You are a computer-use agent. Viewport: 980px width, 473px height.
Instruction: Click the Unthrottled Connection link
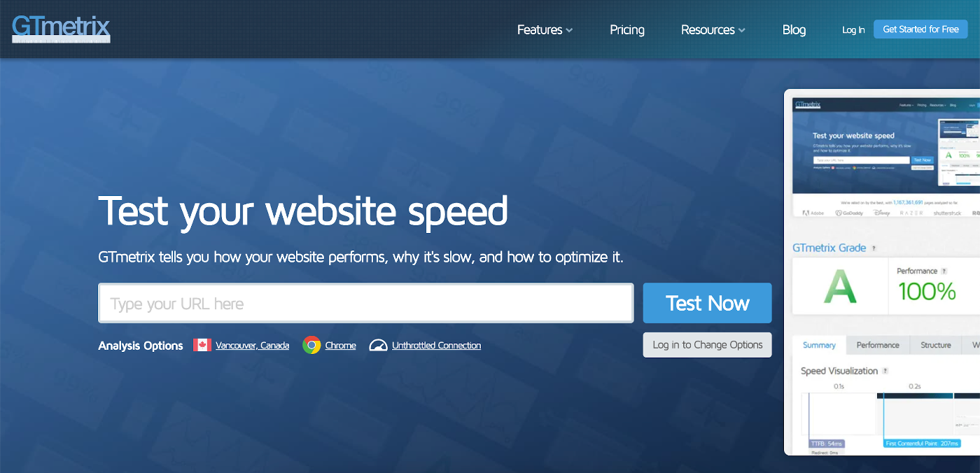pyautogui.click(x=436, y=345)
